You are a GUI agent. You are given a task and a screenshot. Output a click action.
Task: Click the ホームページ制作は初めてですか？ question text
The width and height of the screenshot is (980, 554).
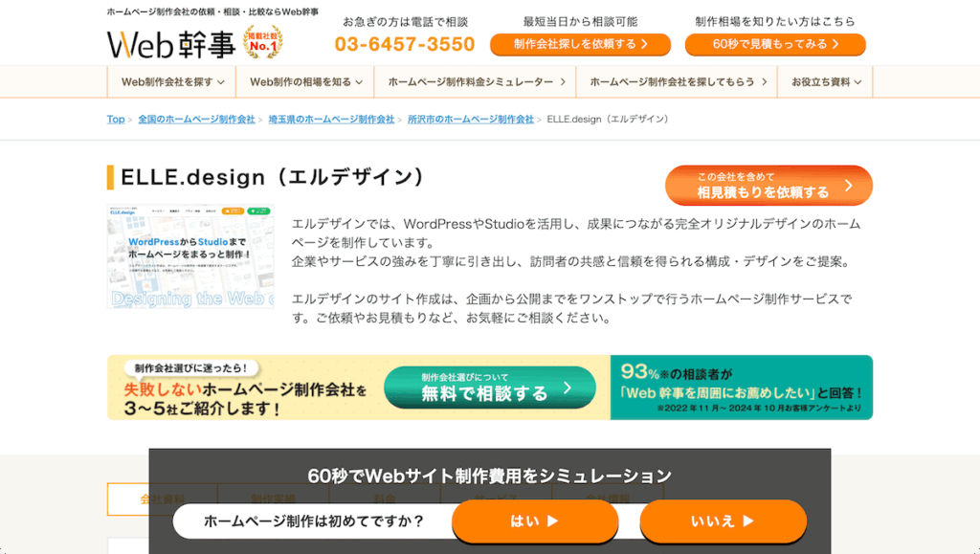314,521
